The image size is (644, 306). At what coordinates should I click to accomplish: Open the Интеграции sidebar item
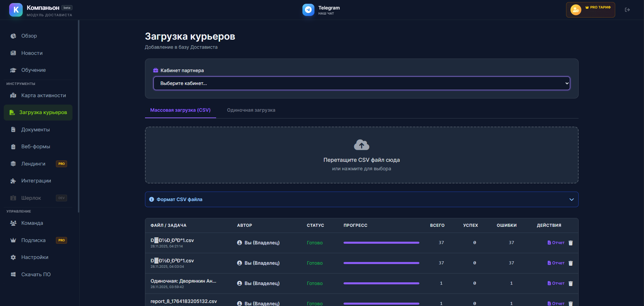point(36,181)
